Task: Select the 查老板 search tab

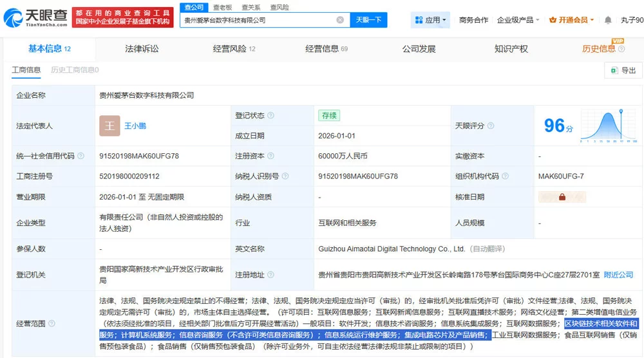Action: [222, 7]
